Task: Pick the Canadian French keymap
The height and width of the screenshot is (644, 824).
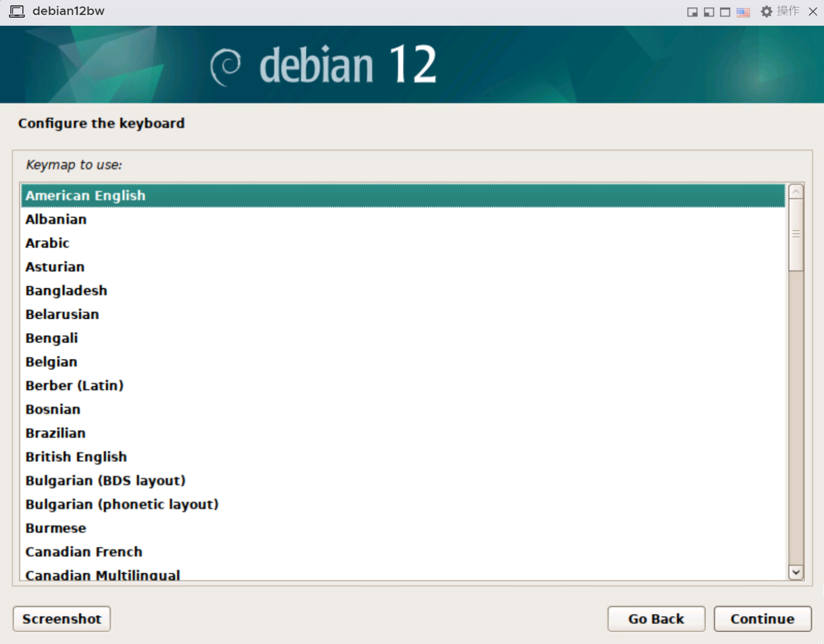Action: tap(84, 552)
